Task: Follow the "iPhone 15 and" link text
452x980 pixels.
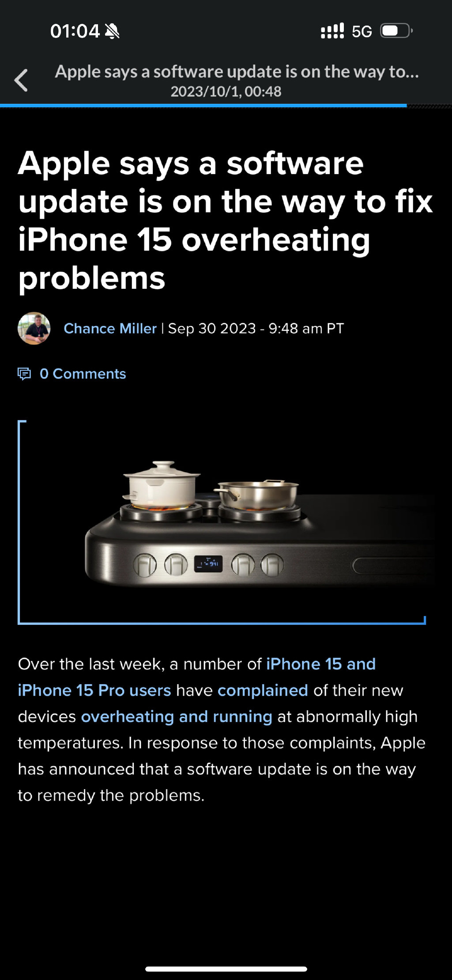Action: [321, 664]
